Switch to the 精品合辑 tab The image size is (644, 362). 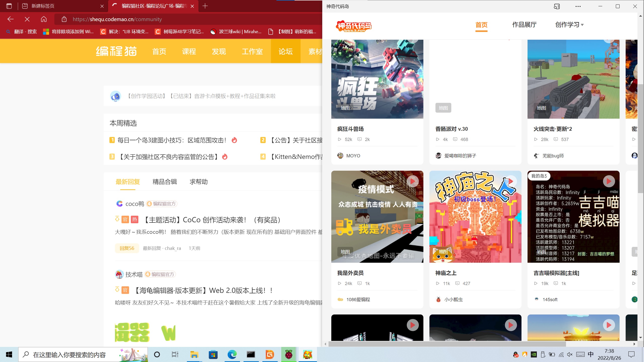[x=165, y=182]
